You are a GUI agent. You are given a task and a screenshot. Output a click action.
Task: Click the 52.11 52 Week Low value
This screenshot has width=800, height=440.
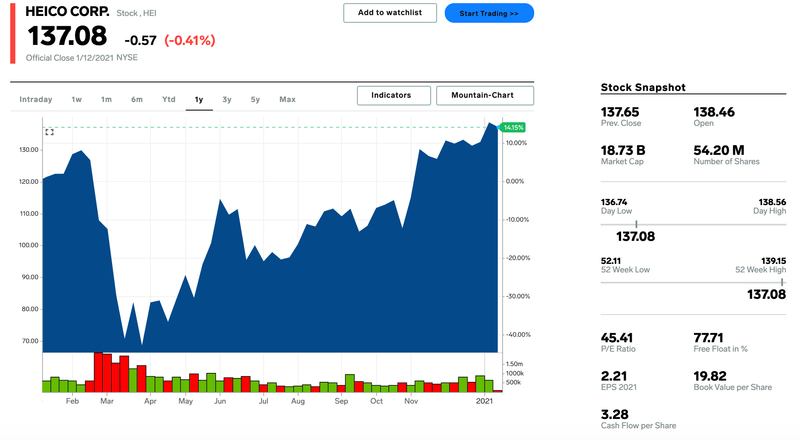(x=611, y=261)
